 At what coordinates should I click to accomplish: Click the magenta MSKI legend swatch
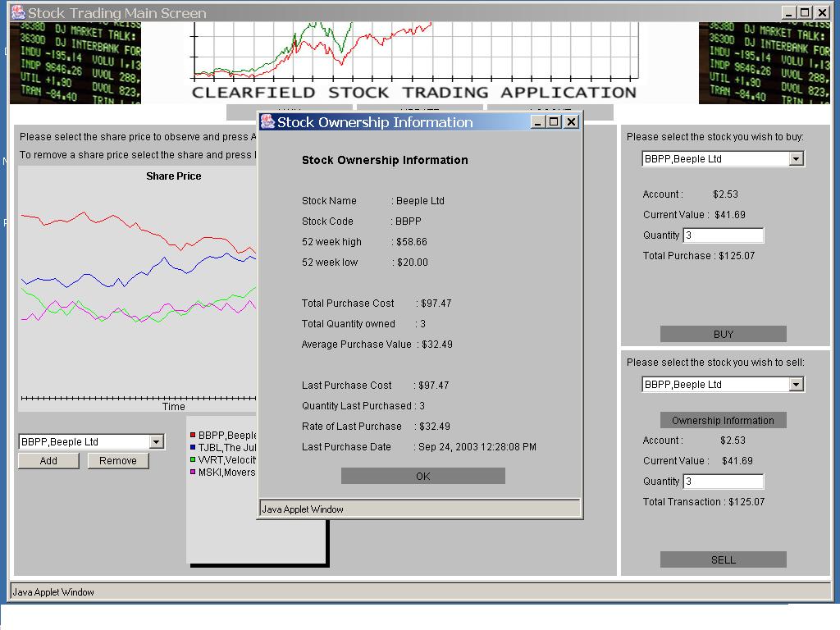193,472
